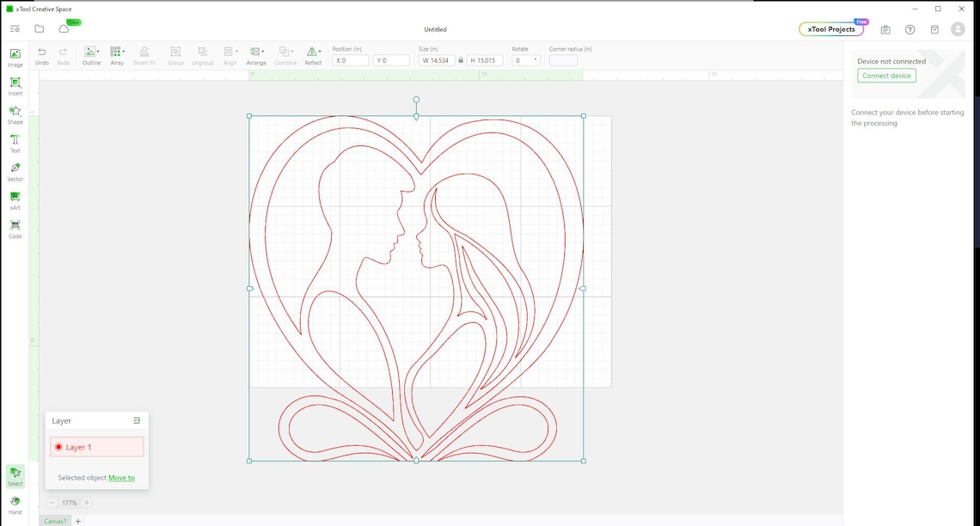Open the xArt panel
The width and height of the screenshot is (980, 526).
(x=15, y=199)
